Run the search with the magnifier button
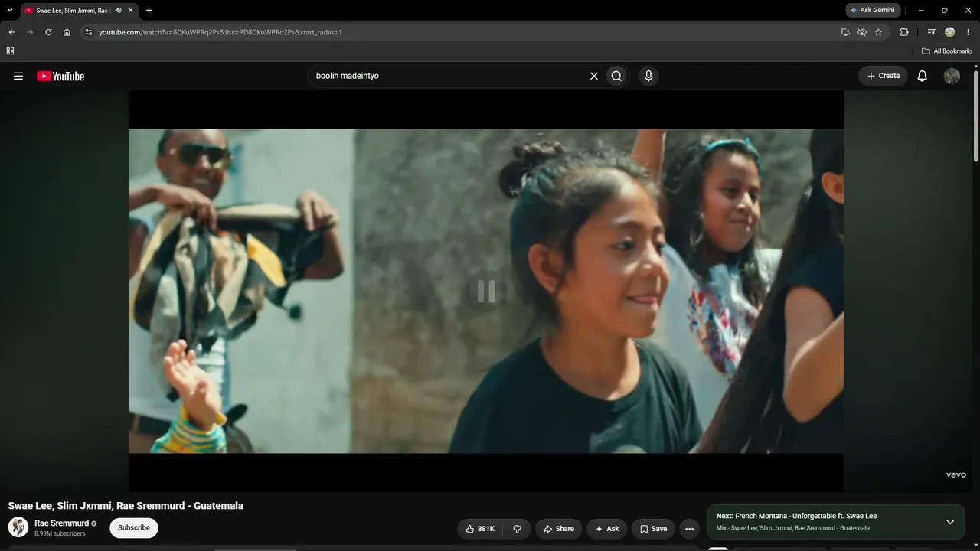 click(616, 76)
